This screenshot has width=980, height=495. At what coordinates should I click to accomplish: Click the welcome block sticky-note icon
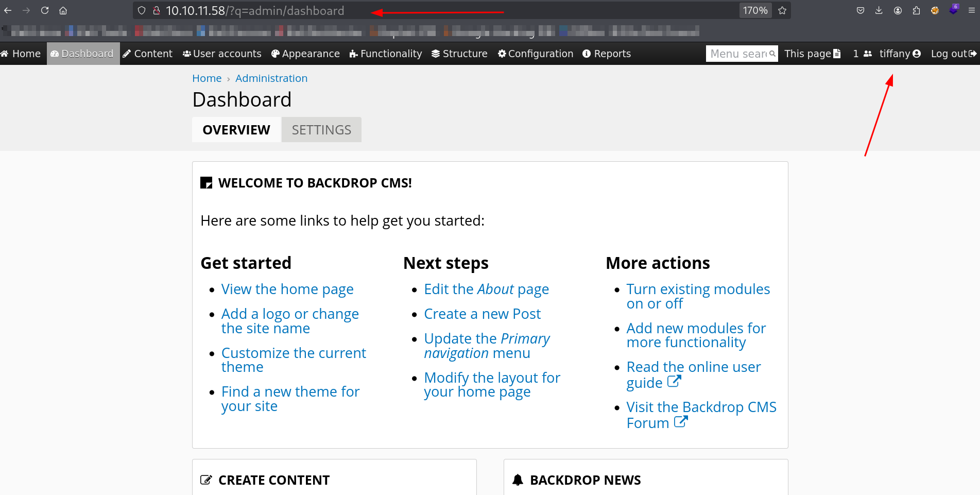(x=206, y=183)
